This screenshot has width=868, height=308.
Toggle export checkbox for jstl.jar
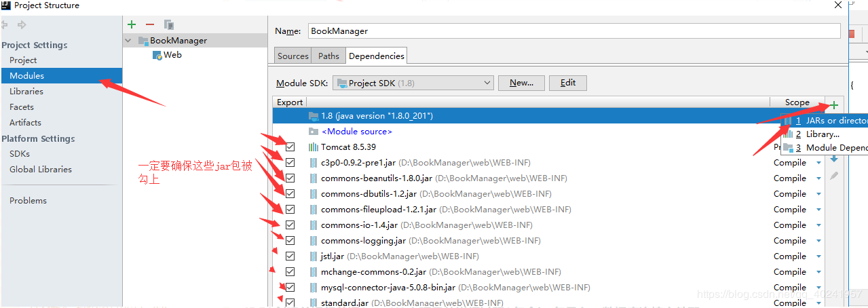click(x=290, y=256)
